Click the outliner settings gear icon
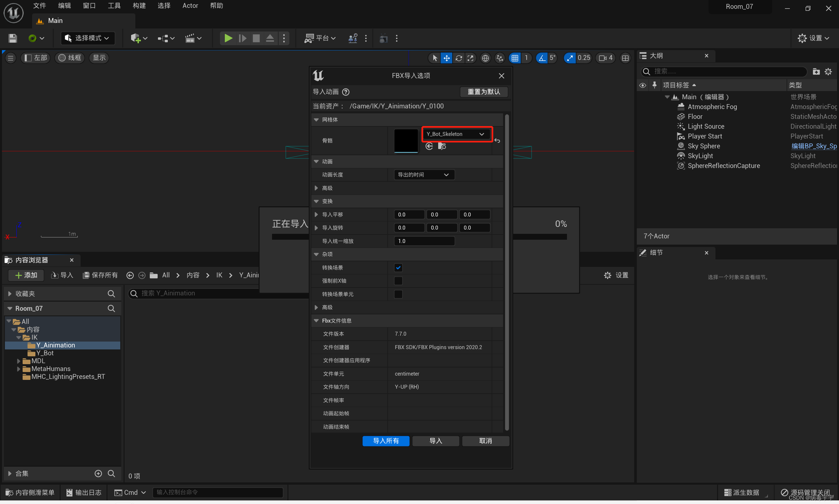Viewport: 839px width, 504px height. (828, 72)
